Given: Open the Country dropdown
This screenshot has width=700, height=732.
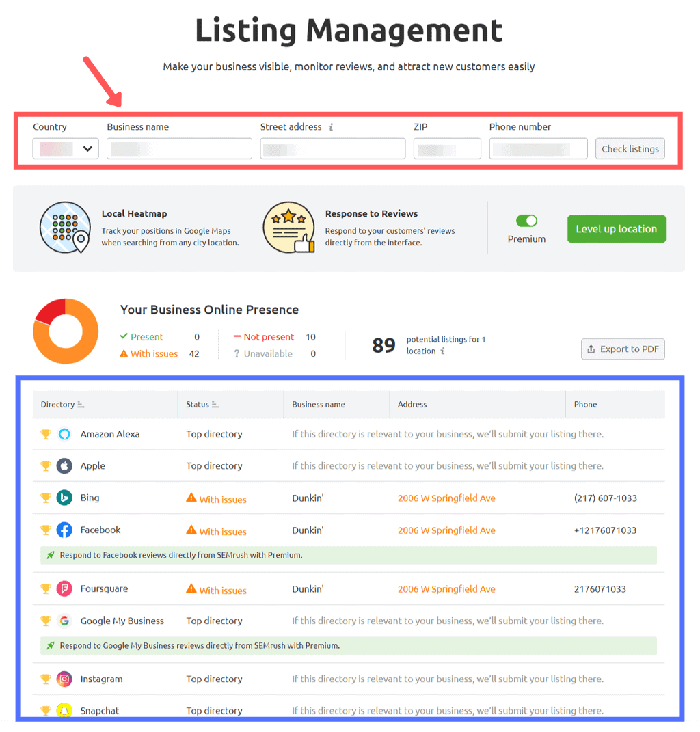Looking at the screenshot, I should (x=66, y=149).
